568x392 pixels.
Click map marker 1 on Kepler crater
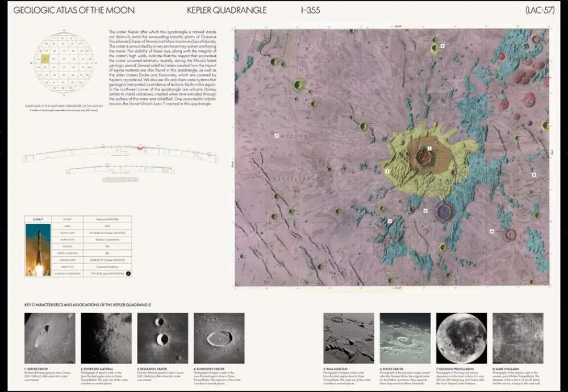429,148
